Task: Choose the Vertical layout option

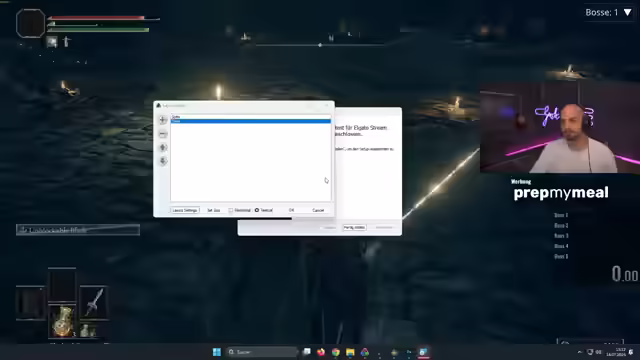Action: click(x=264, y=210)
